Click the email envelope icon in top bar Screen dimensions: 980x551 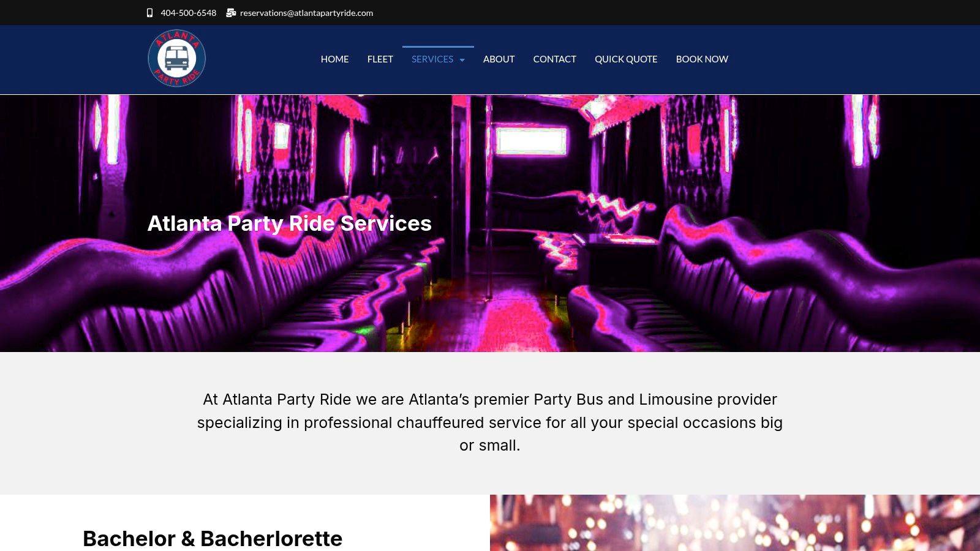pyautogui.click(x=231, y=13)
